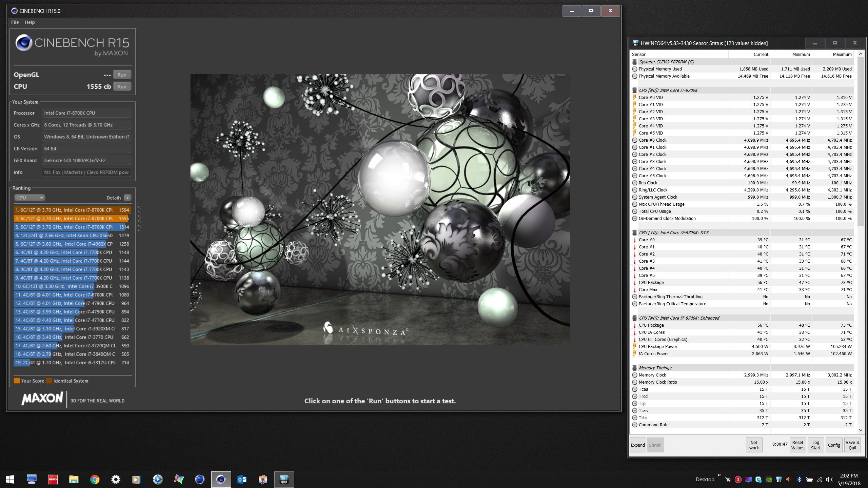
Task: Click the battery status tray icon
Action: 809,480
